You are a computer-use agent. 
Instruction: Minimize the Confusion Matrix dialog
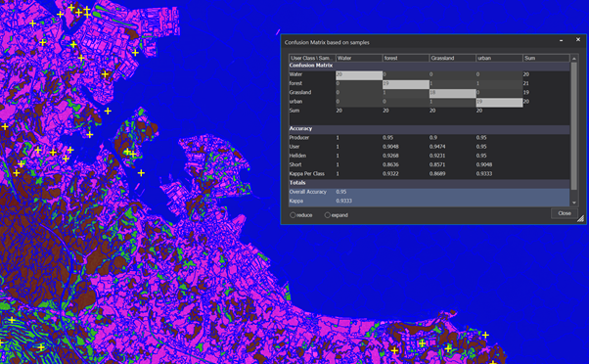point(561,40)
